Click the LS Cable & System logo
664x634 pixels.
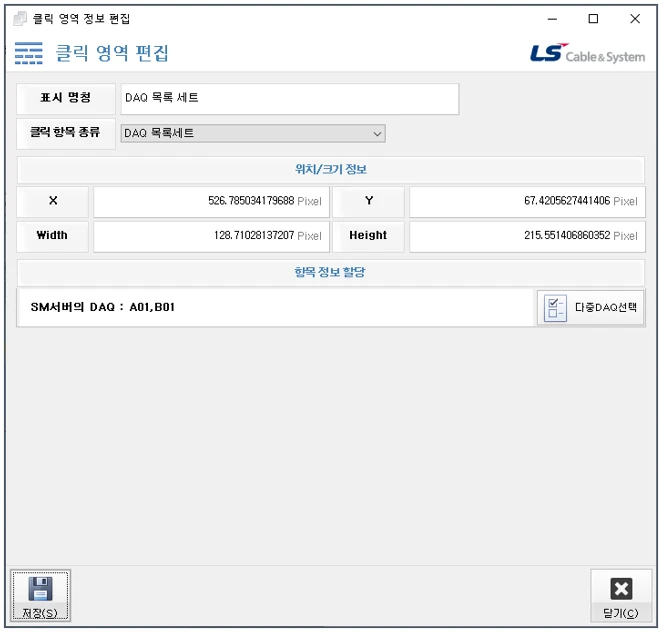[588, 54]
